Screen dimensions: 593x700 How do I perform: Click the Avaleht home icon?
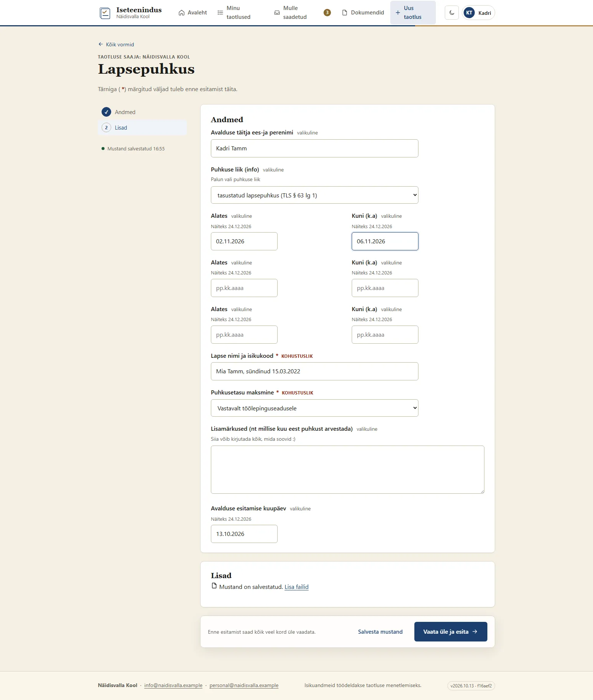coord(182,13)
